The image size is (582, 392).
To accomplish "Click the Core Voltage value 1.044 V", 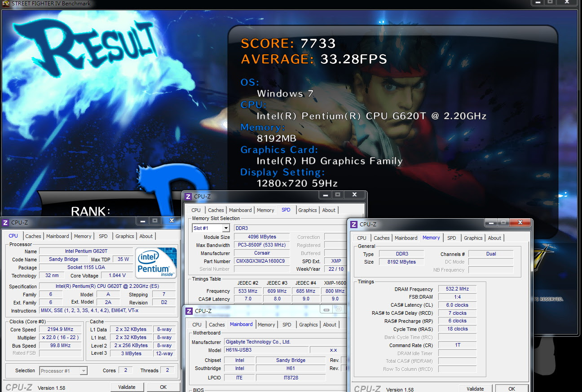I will coord(117,276).
